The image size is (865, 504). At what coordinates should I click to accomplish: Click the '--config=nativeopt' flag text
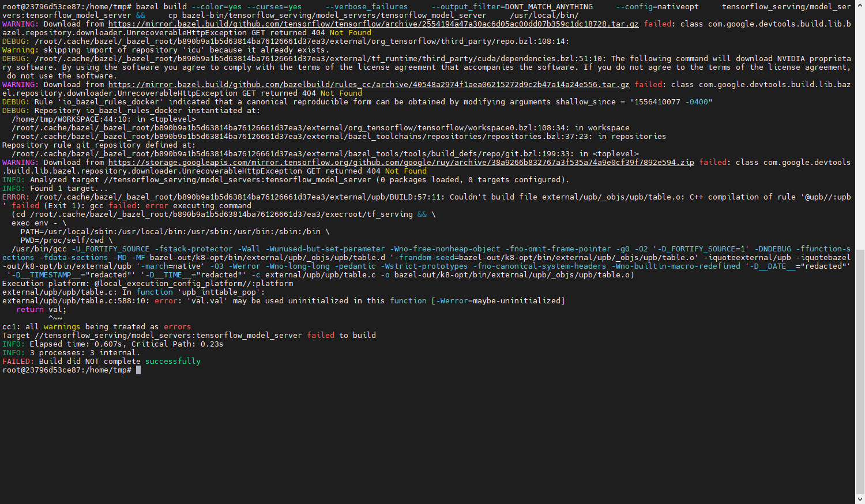click(x=657, y=7)
